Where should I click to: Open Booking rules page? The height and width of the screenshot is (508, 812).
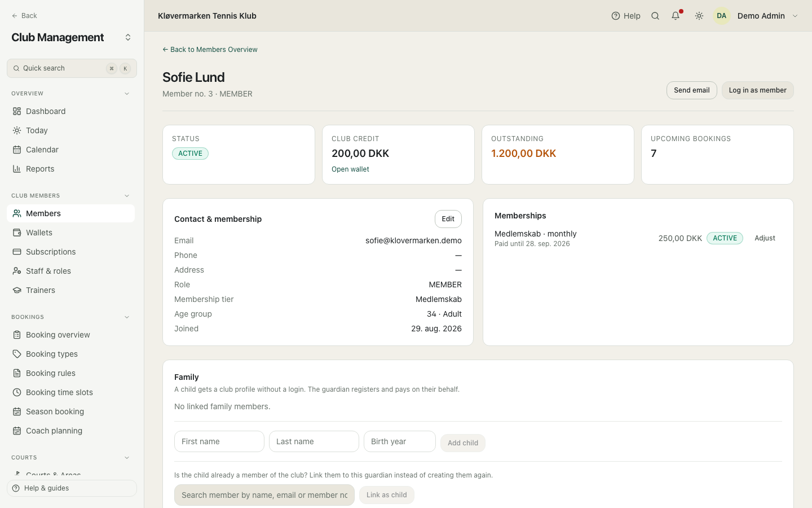(x=71, y=373)
